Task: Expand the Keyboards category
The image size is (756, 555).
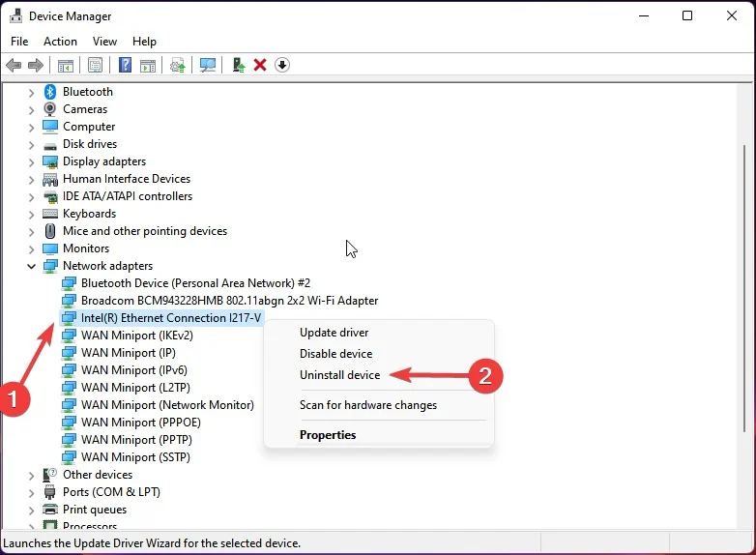Action: tap(31, 214)
